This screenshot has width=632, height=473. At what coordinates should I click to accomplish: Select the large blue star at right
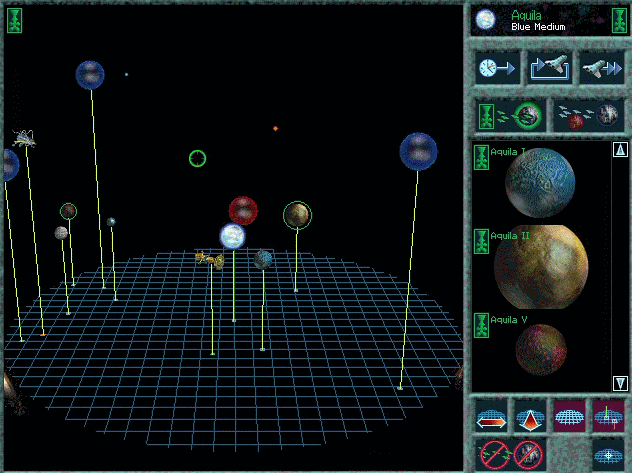418,152
